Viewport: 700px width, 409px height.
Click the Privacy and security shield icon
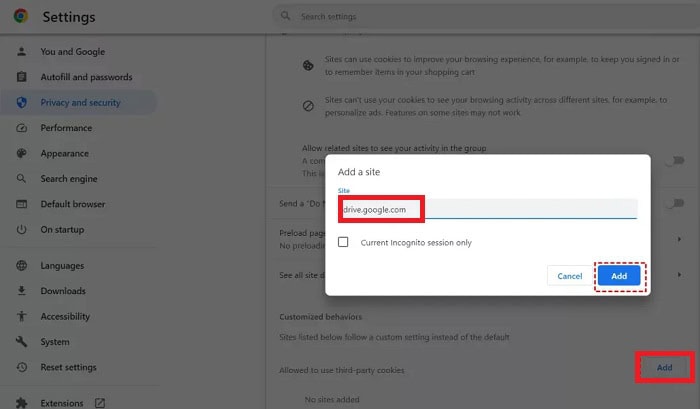(21, 102)
